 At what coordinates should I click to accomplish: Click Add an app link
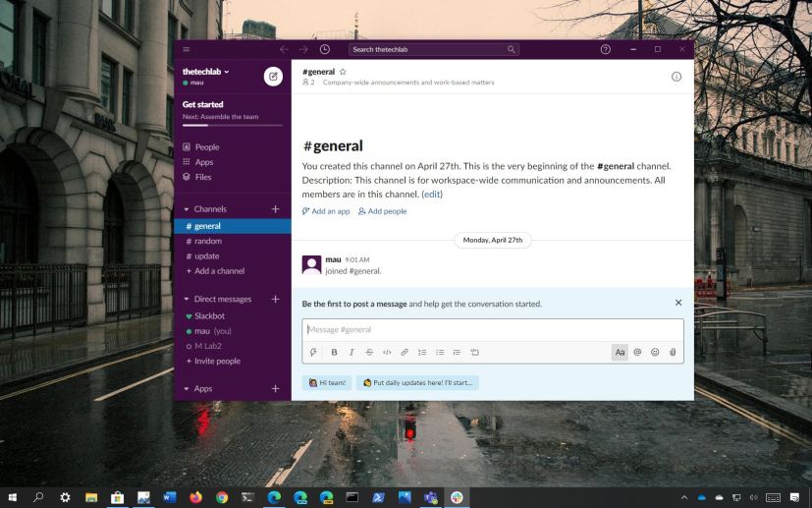[326, 211]
